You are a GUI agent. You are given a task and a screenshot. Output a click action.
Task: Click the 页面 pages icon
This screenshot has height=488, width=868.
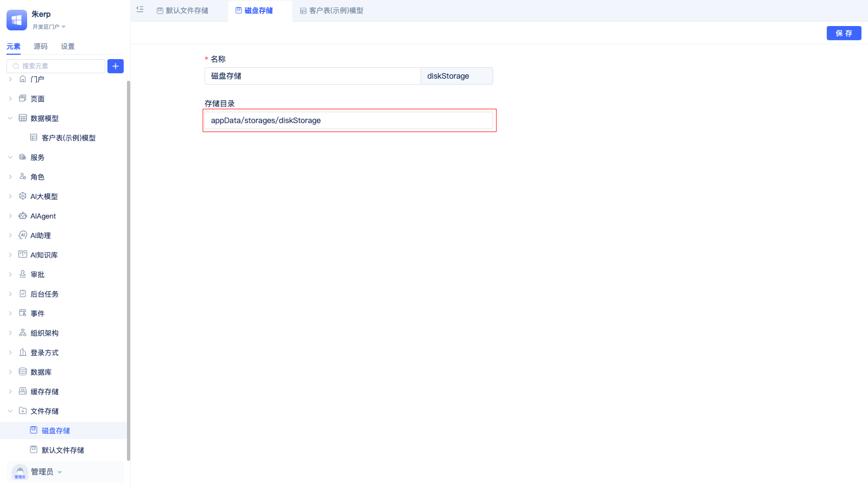coord(23,99)
